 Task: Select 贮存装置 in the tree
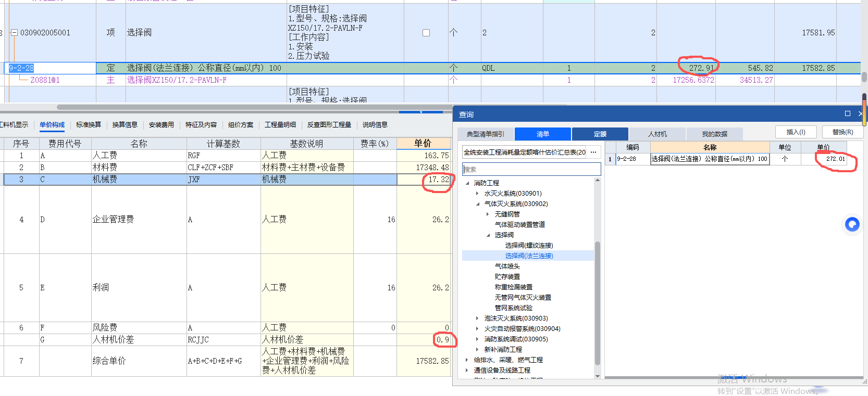pyautogui.click(x=507, y=277)
